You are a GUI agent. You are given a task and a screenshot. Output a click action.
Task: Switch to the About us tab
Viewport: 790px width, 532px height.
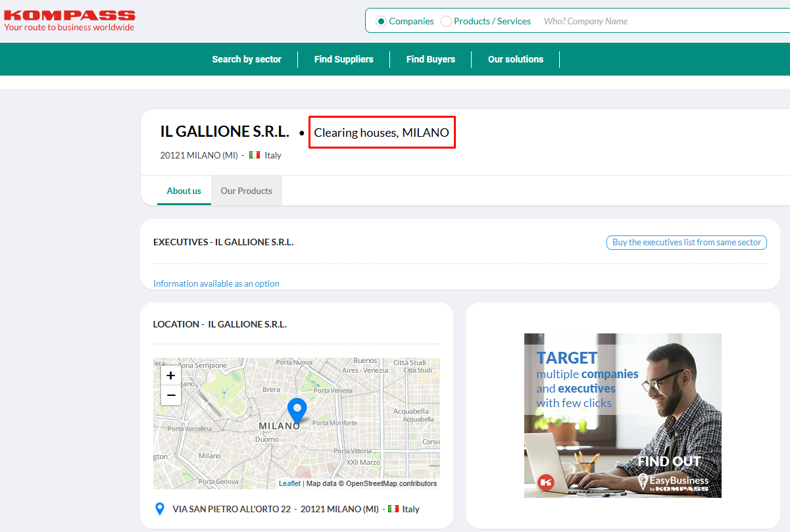pyautogui.click(x=184, y=191)
